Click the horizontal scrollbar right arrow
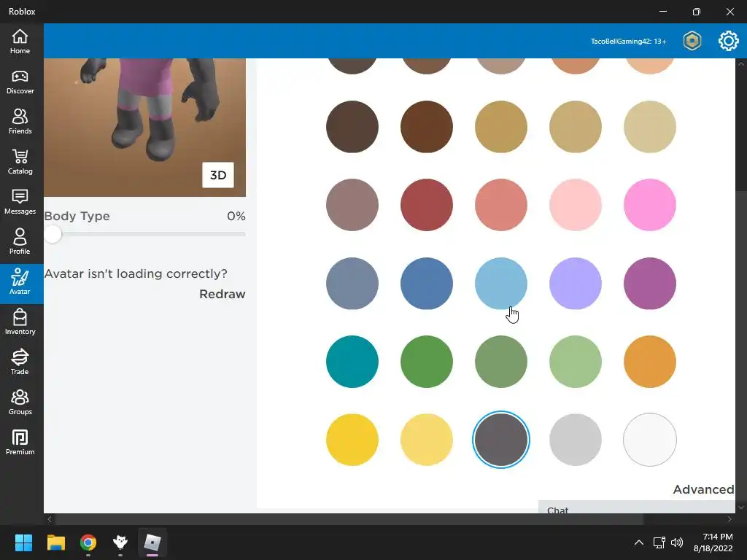 [x=729, y=519]
